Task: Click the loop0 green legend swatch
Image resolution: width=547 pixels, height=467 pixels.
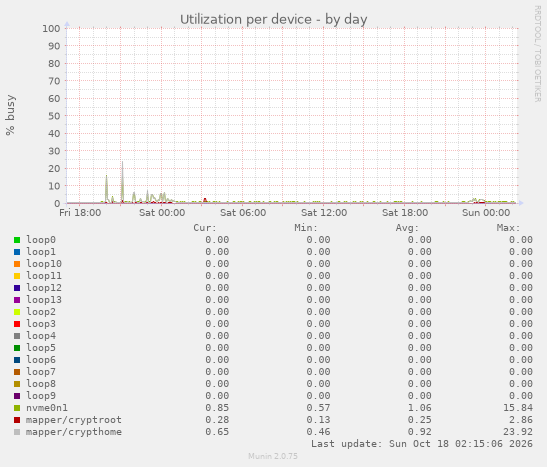Action: coord(17,240)
